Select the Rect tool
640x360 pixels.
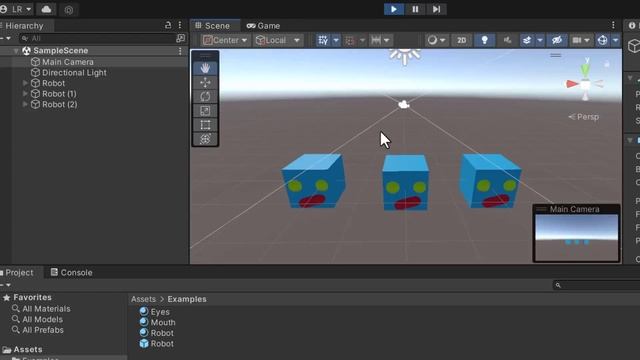coord(205,125)
